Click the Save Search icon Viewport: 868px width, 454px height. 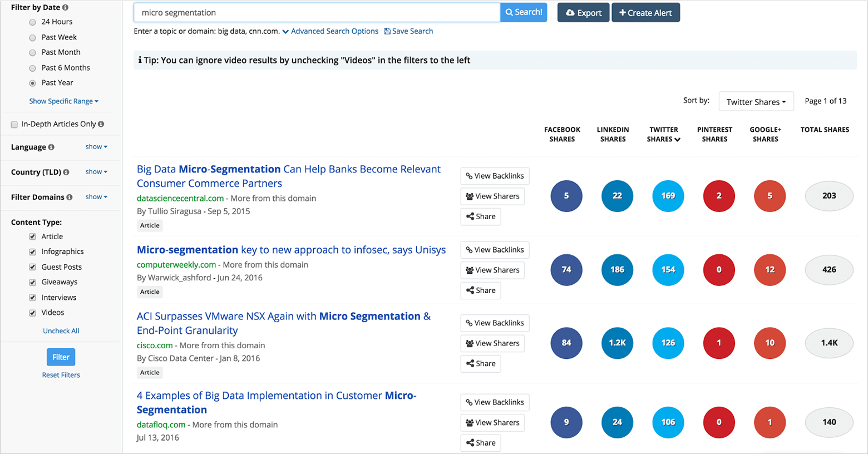pos(387,31)
